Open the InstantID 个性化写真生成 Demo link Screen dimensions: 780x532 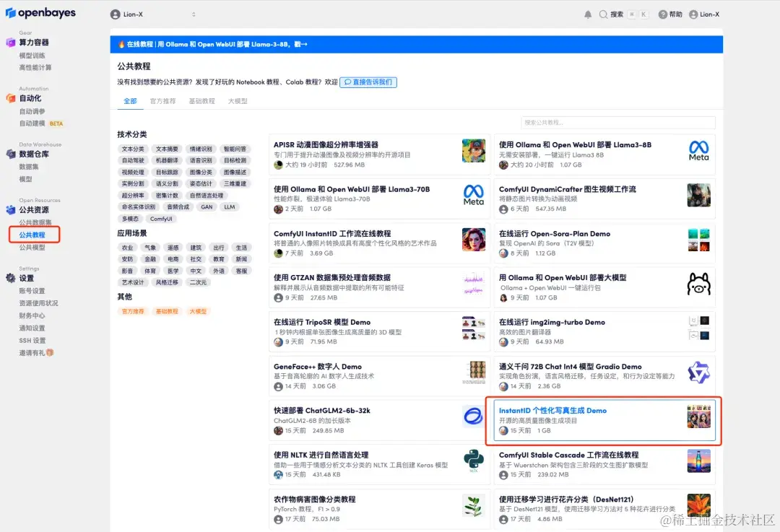552,411
